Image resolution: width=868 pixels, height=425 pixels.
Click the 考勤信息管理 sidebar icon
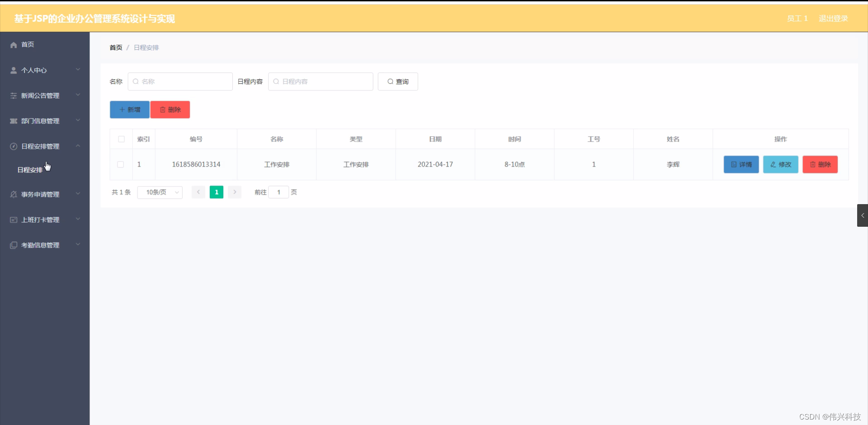13,245
